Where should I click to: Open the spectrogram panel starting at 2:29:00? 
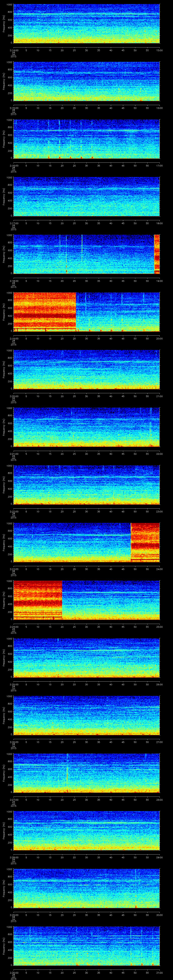click(x=86, y=888)
